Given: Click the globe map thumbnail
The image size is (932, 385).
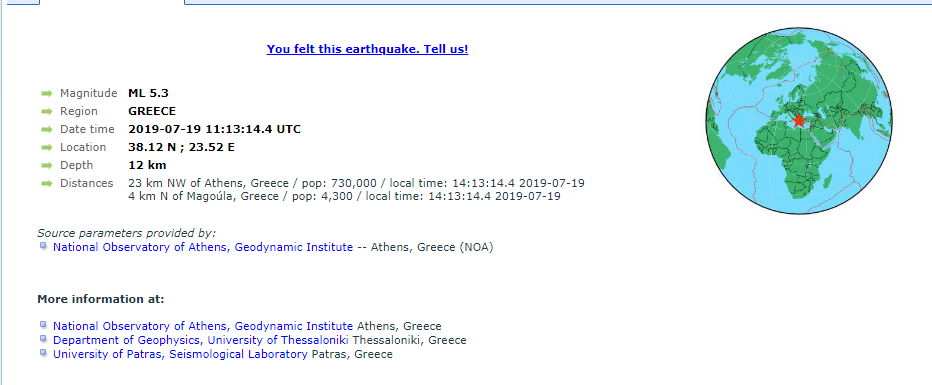Looking at the screenshot, I should (x=799, y=121).
